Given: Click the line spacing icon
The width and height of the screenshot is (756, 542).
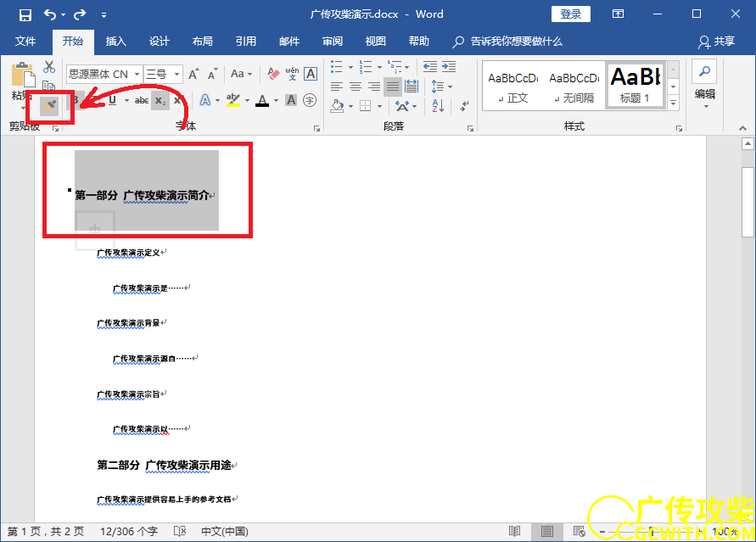Looking at the screenshot, I should click(438, 87).
